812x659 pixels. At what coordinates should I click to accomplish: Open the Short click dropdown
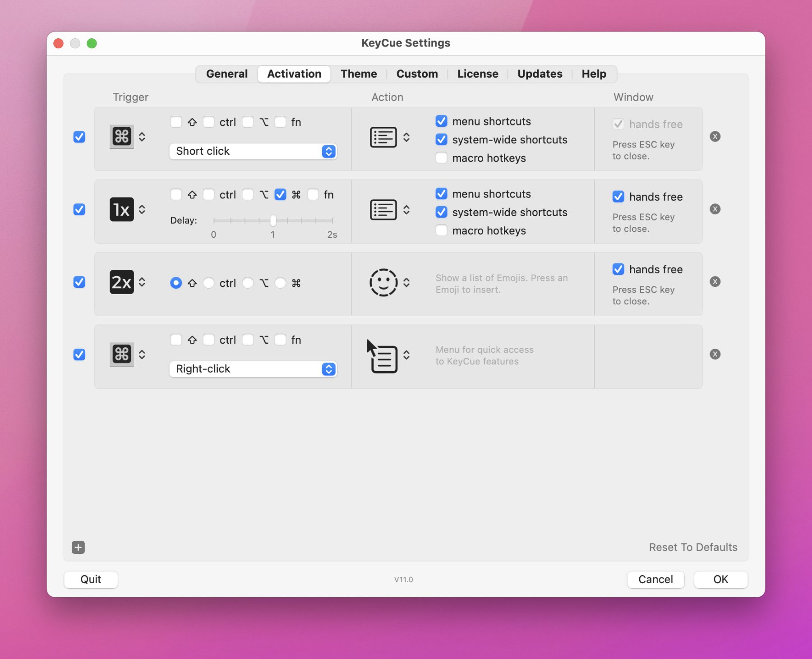(253, 151)
